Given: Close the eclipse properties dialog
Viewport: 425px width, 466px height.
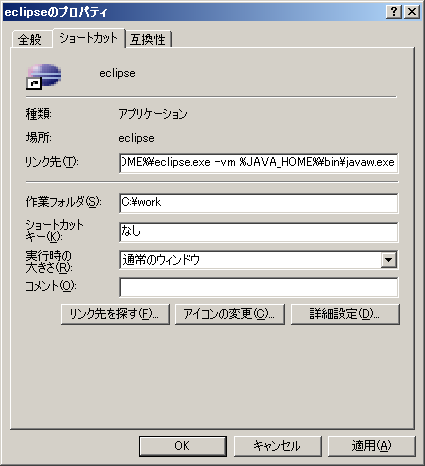Looking at the screenshot, I should [412, 12].
